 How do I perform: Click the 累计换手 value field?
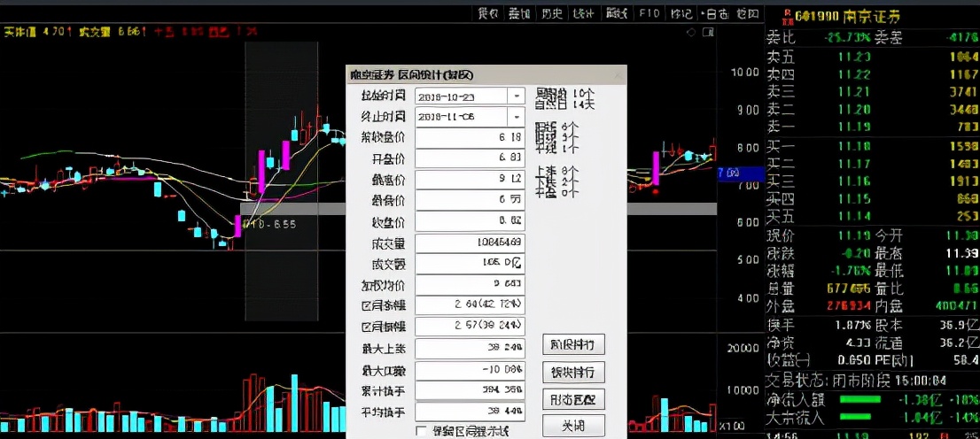coord(470,390)
